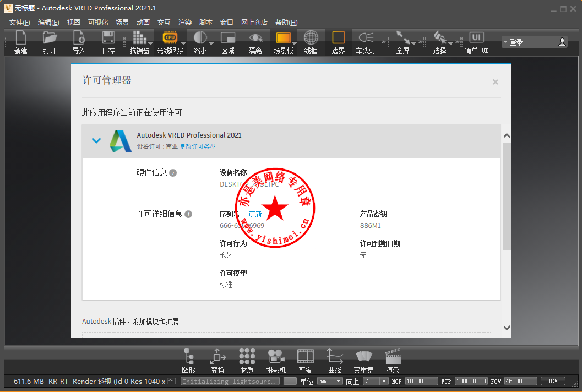Click the FOV value field 45.00
Screen dimensions: 582x392
tap(521, 381)
